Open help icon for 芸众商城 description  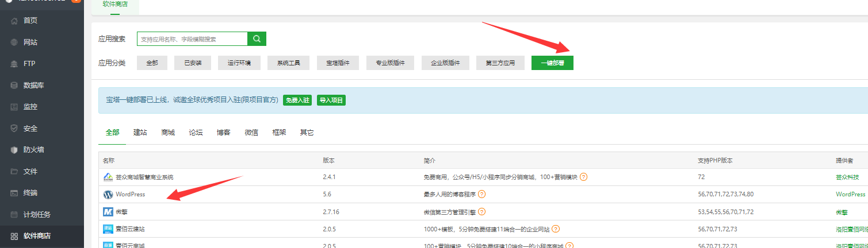tap(584, 177)
